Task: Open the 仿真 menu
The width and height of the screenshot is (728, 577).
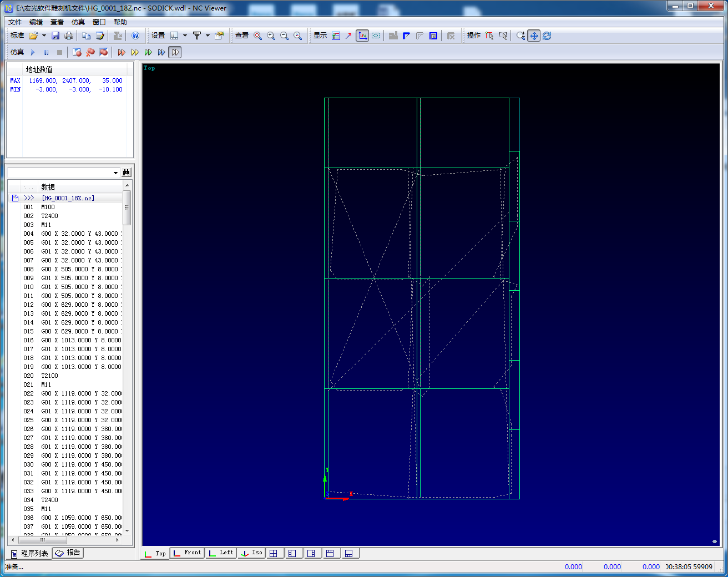Action: [x=78, y=22]
